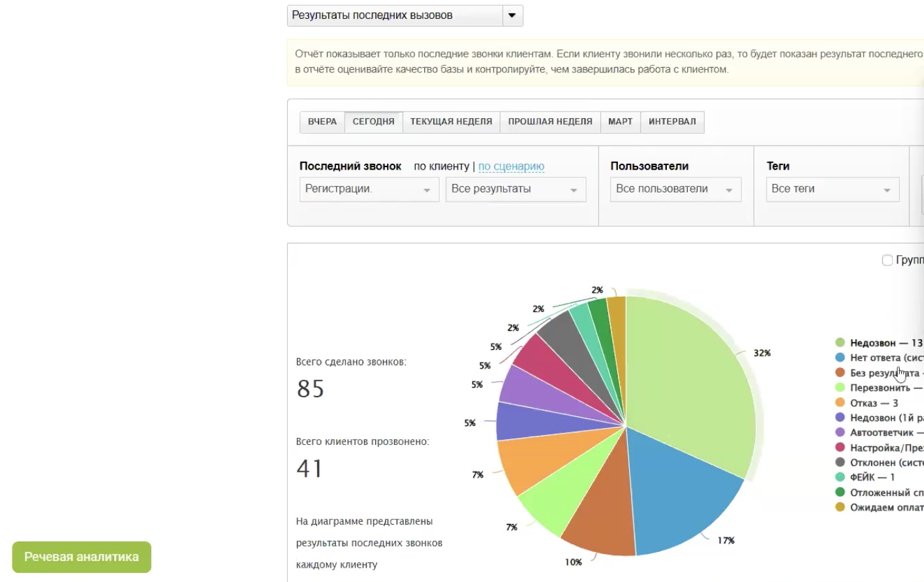Click the 'Отказ — 3' legend entry

tap(867, 403)
